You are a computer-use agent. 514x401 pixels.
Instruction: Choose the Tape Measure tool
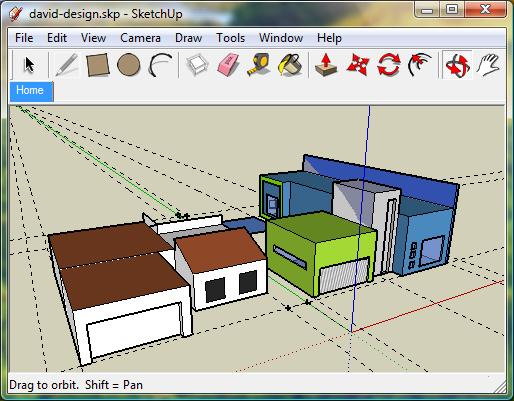pyautogui.click(x=259, y=65)
